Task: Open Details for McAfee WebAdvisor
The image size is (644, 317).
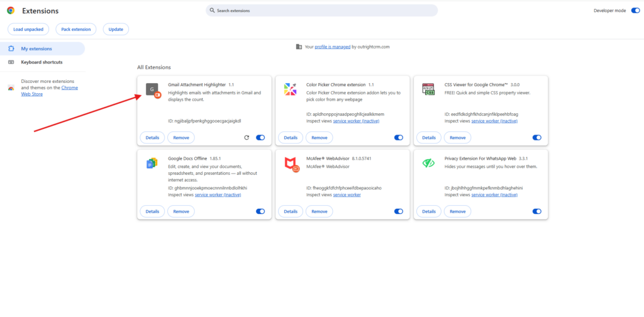Action: [x=291, y=211]
